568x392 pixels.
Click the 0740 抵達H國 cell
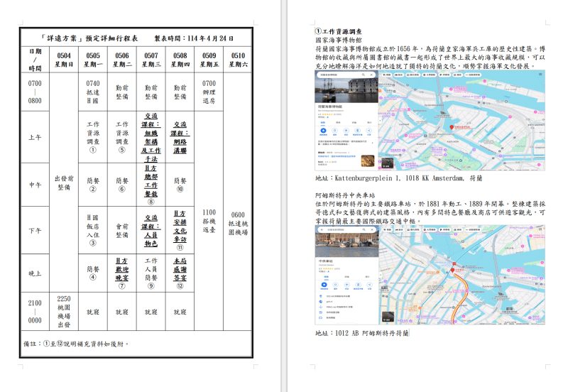tap(93, 92)
